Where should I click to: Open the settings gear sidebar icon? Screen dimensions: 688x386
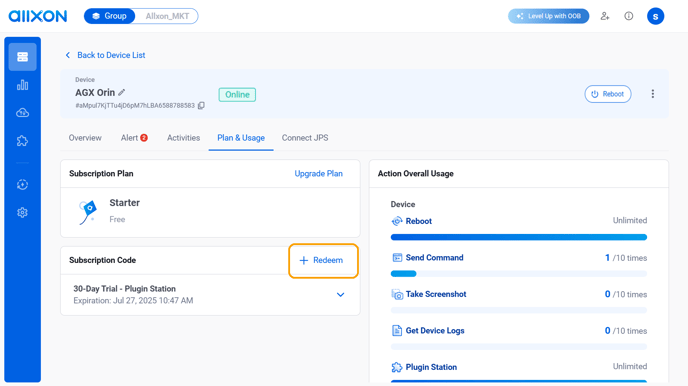[22, 213]
